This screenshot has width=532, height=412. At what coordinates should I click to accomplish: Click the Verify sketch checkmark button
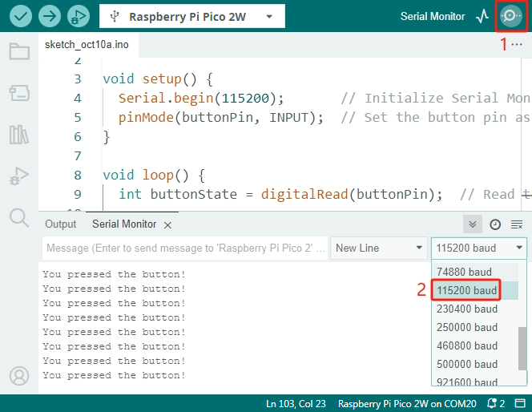click(21, 16)
